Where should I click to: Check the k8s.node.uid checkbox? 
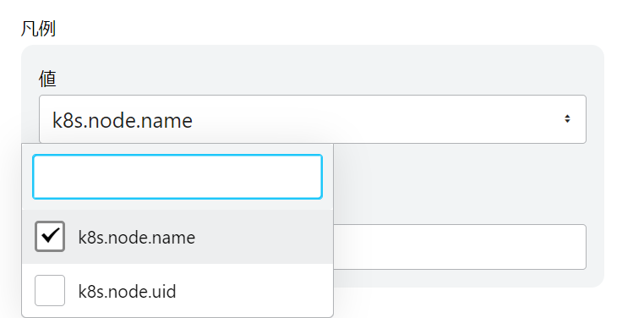(x=50, y=290)
